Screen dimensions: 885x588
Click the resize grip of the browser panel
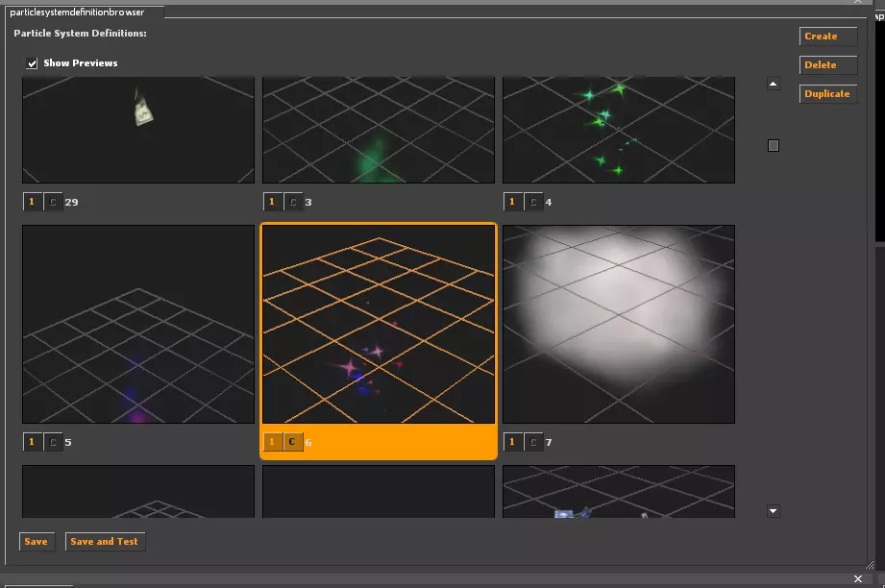point(870,565)
